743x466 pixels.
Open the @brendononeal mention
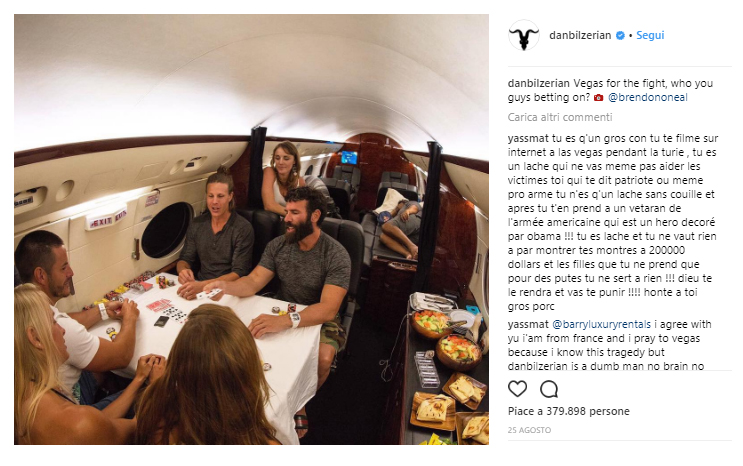[x=647, y=97]
